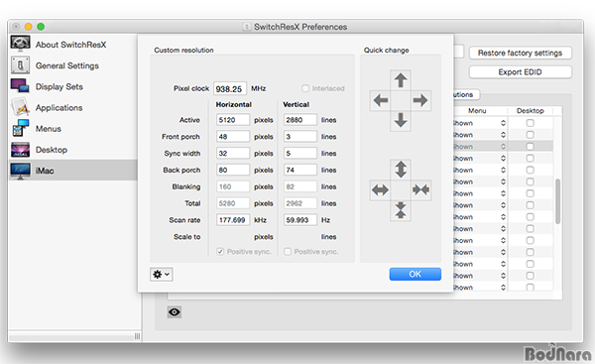The height and width of the screenshot is (364, 595).
Task: Select the General Settings icon
Action: tap(20, 65)
